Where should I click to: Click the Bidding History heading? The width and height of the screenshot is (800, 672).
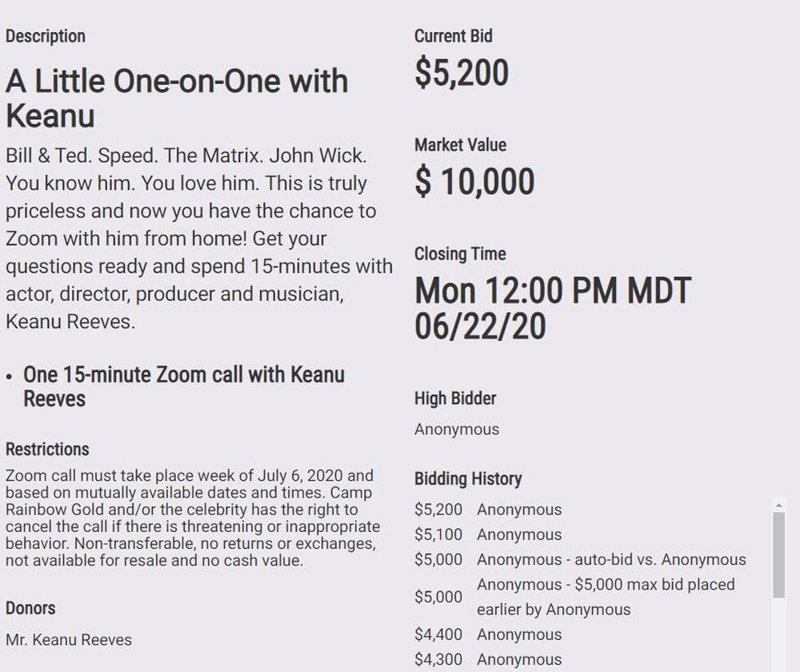tap(468, 479)
